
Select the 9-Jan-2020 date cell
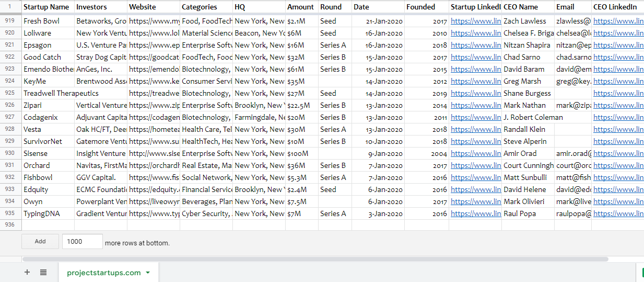point(378,153)
